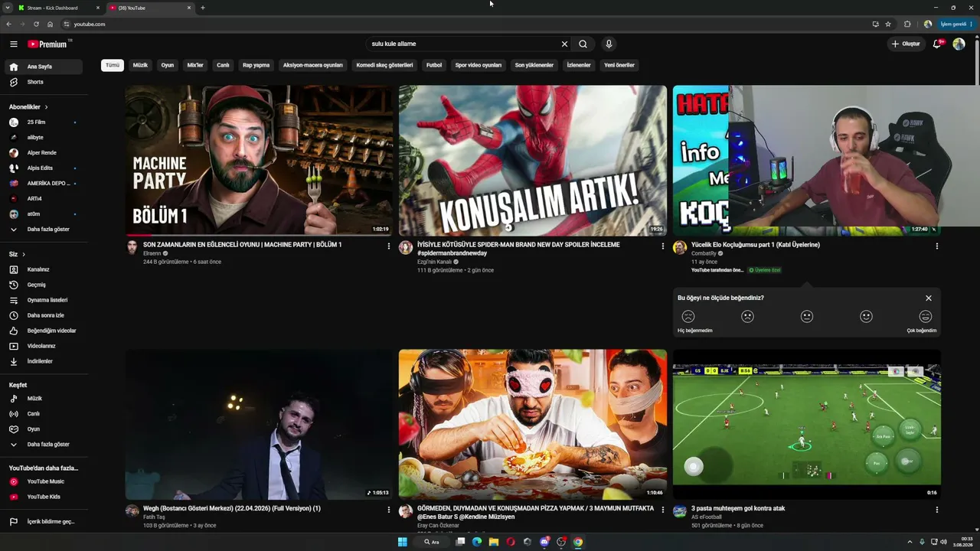Open options menu for Machine Party video
Viewport: 980px width, 551px height.
389,246
